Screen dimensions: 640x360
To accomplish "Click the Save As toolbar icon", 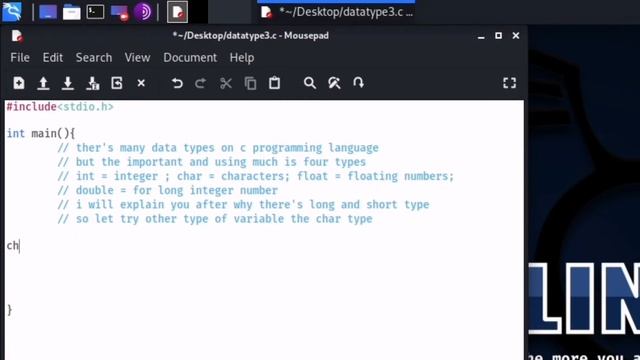I will pos(93,83).
